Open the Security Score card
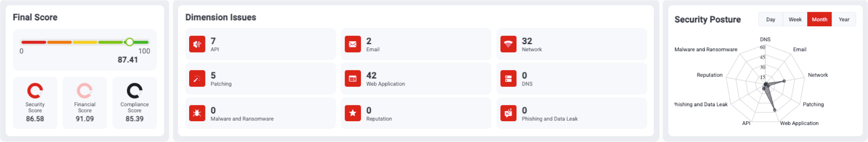868x142 pixels. click(35, 103)
